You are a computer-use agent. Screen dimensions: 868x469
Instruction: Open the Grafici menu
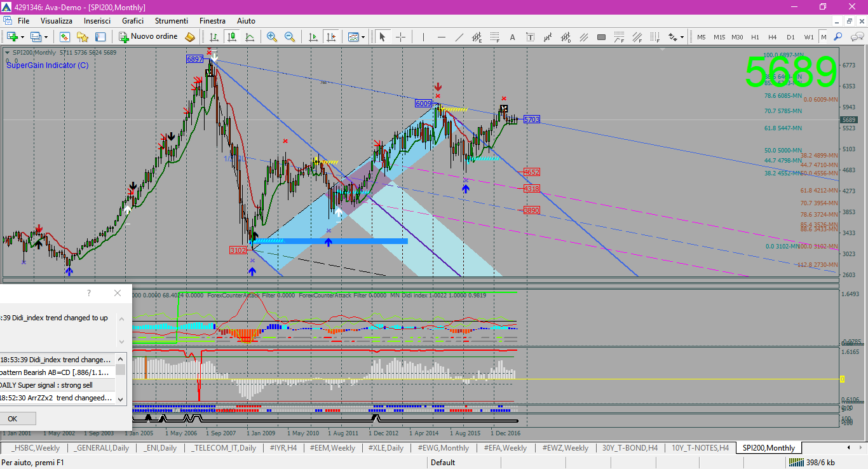click(x=133, y=21)
